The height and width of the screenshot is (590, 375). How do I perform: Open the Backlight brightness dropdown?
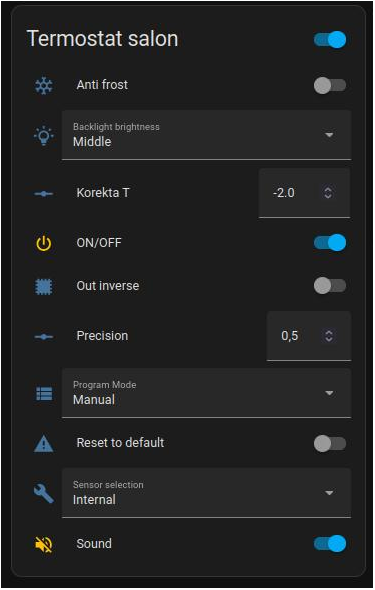[206, 135]
